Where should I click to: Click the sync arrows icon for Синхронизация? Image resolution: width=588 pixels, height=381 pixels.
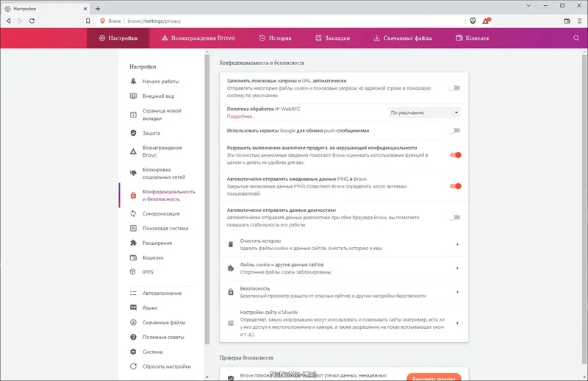[x=133, y=213]
